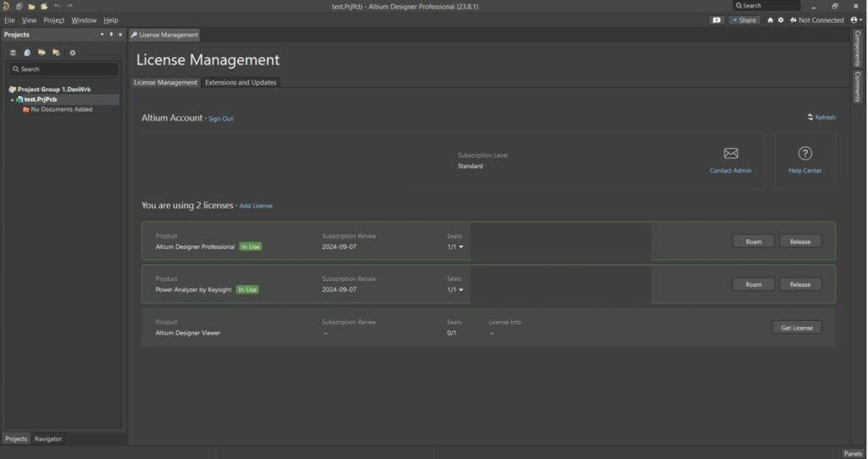The image size is (868, 459).
Task: Release the Altium Designer Professional license
Action: pyautogui.click(x=799, y=241)
